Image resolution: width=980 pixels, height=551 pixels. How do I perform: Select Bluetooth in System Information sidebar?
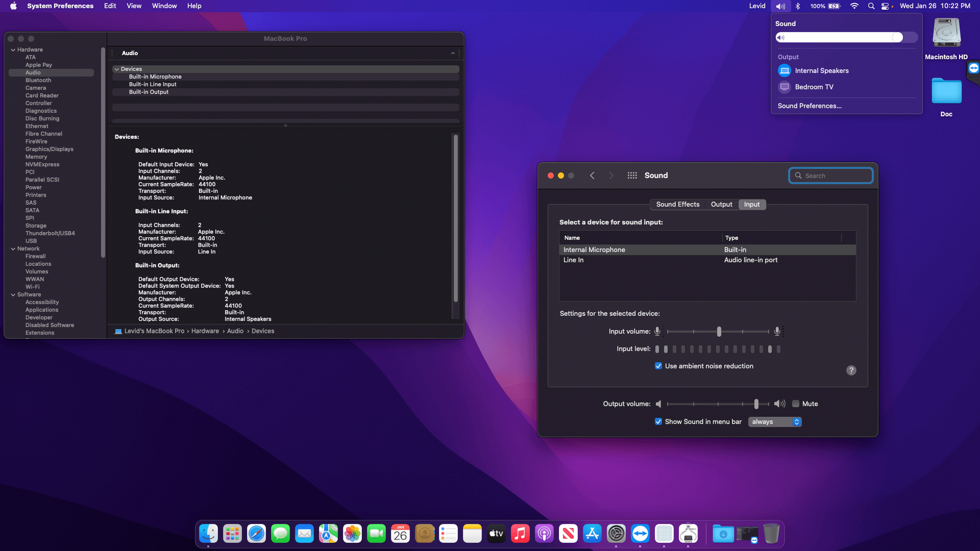tap(38, 80)
